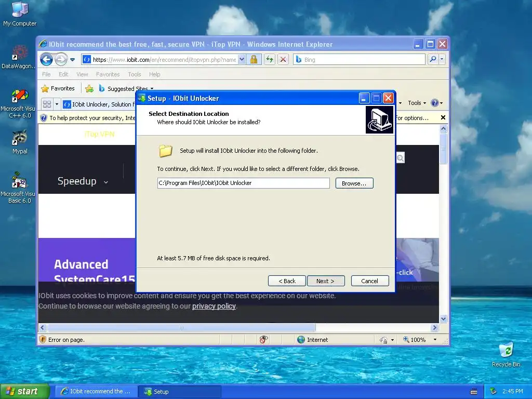Viewport: 532px width, 399px height.
Task: Select Microsoft Visual C++ 6.0 icon
Action: [19, 104]
